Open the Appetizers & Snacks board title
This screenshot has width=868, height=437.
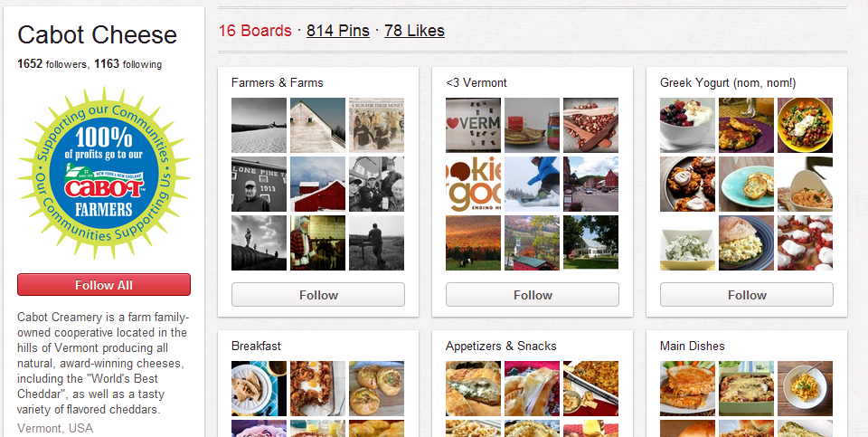tap(501, 346)
